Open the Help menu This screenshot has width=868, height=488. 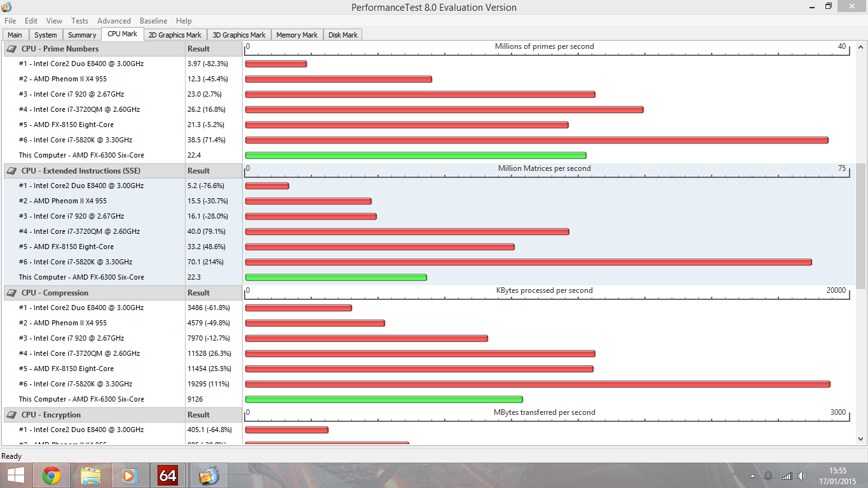(184, 21)
